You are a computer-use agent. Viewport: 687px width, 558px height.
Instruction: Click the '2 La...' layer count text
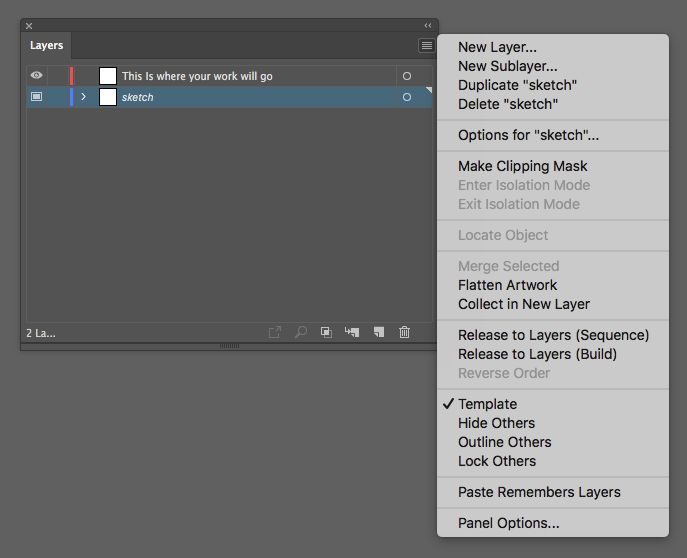41,333
